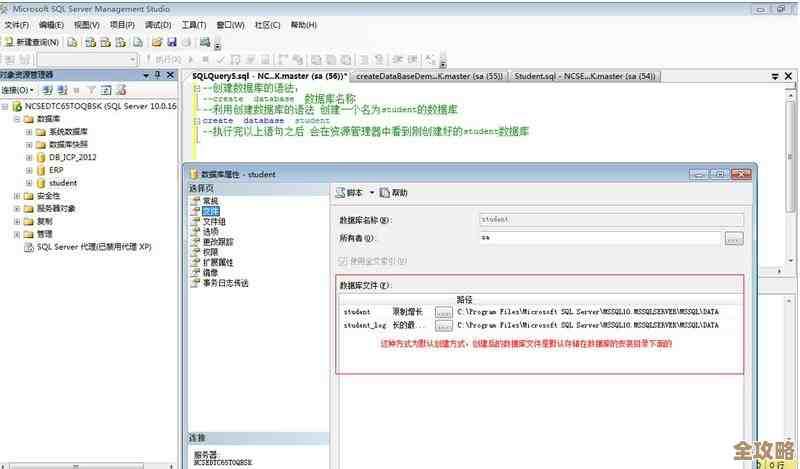Select the 常规 page in database properties
800x469 pixels.
tap(210, 201)
